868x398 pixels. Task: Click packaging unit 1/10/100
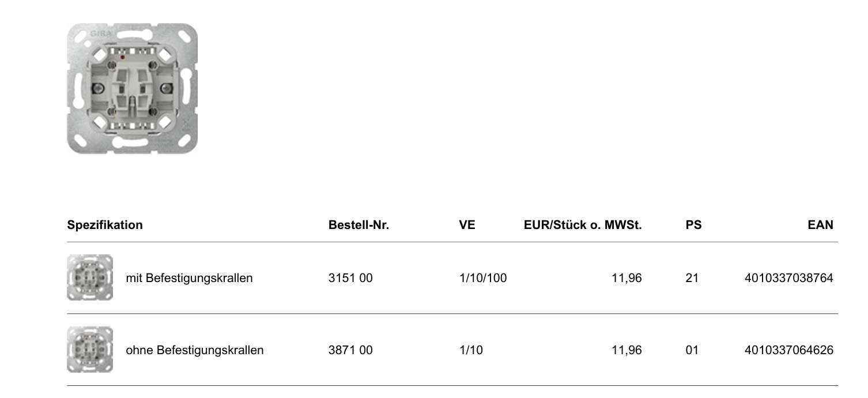483,278
